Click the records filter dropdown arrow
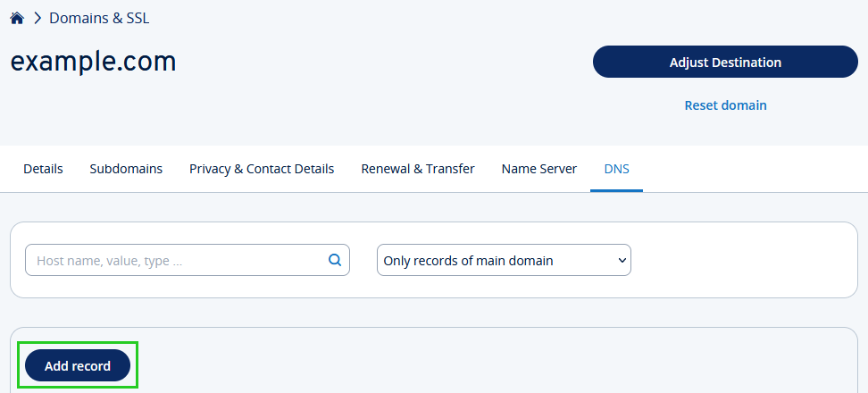The image size is (868, 393). pos(622,261)
